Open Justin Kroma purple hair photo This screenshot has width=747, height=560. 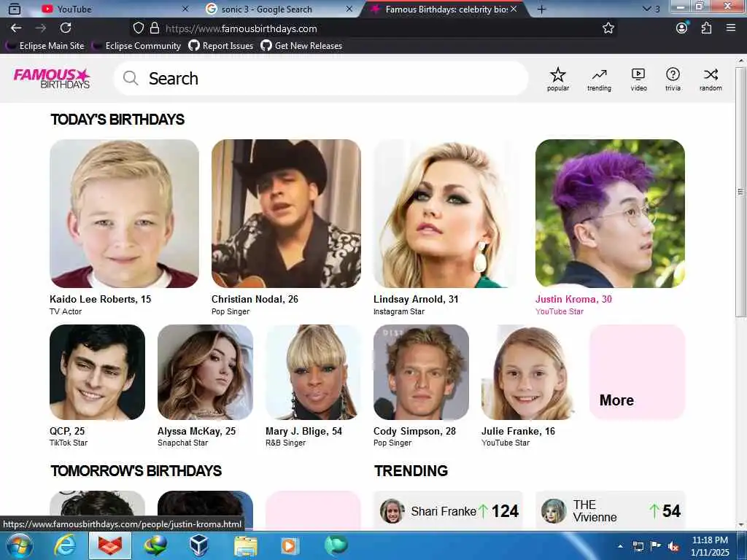(610, 214)
